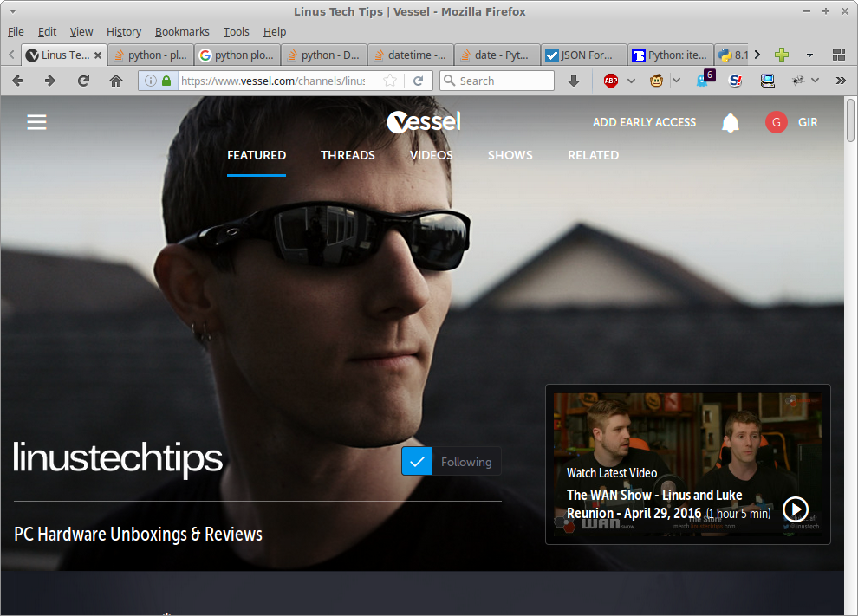Open the Bookmarks menu
Image resolution: width=858 pixels, height=616 pixels.
(x=182, y=31)
